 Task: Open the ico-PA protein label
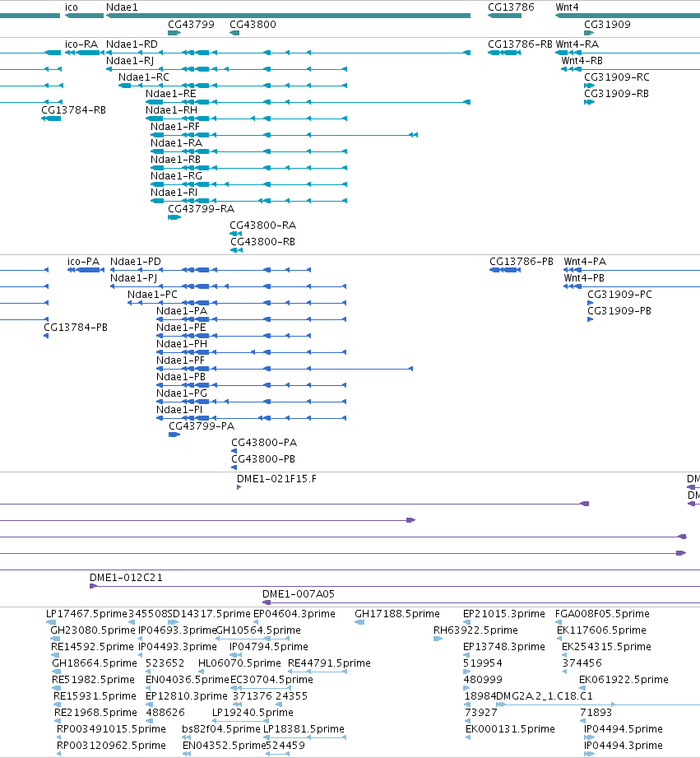point(84,261)
